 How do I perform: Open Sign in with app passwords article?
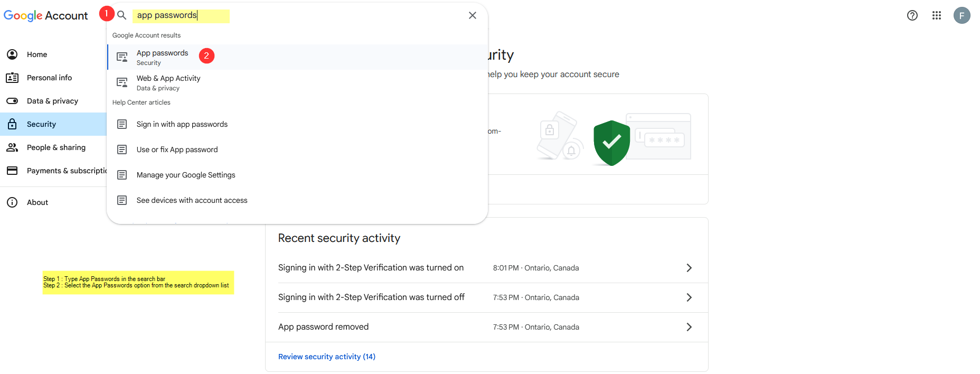182,124
